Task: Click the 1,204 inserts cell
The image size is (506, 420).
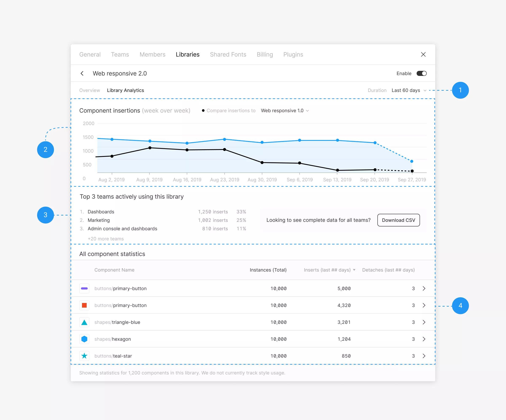Action: [x=344, y=339]
